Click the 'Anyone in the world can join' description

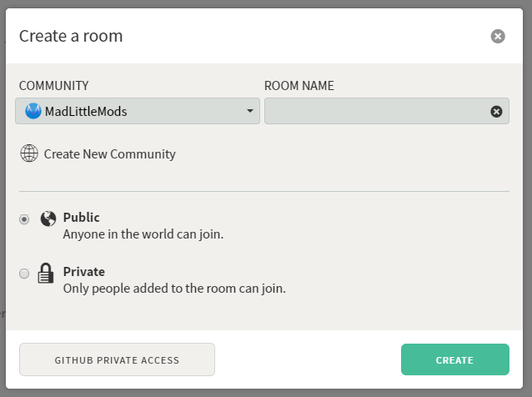143,234
